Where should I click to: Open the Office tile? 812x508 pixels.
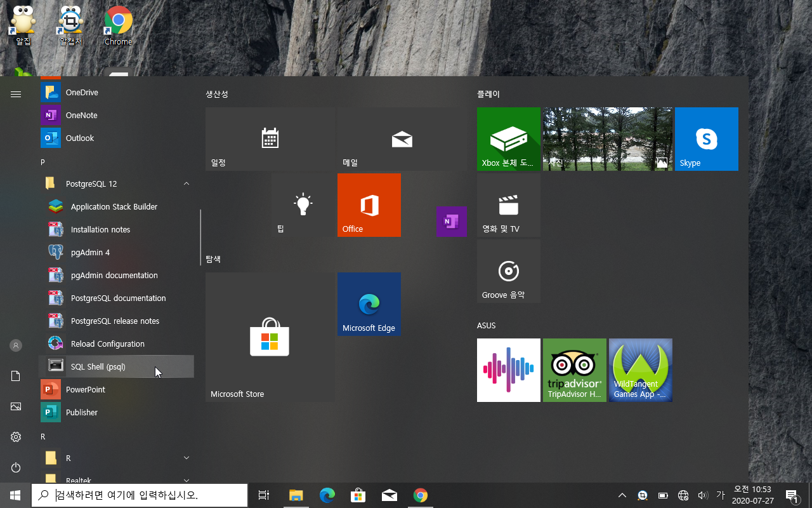click(369, 205)
